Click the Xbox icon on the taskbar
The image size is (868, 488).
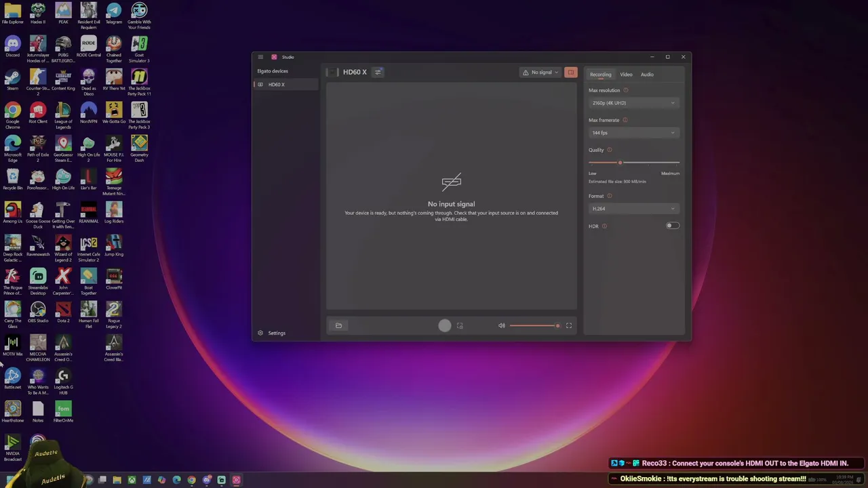tap(132, 480)
